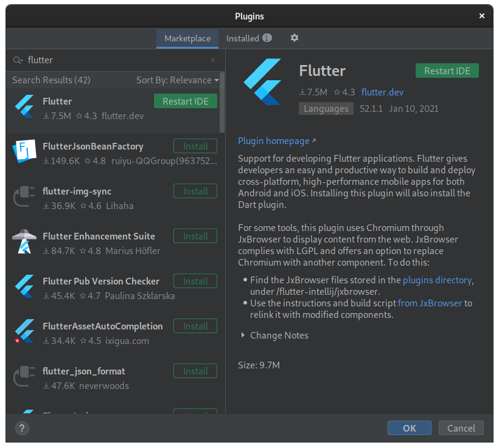
Task: Click vendor name Paulina Szklarska
Action: point(140,296)
